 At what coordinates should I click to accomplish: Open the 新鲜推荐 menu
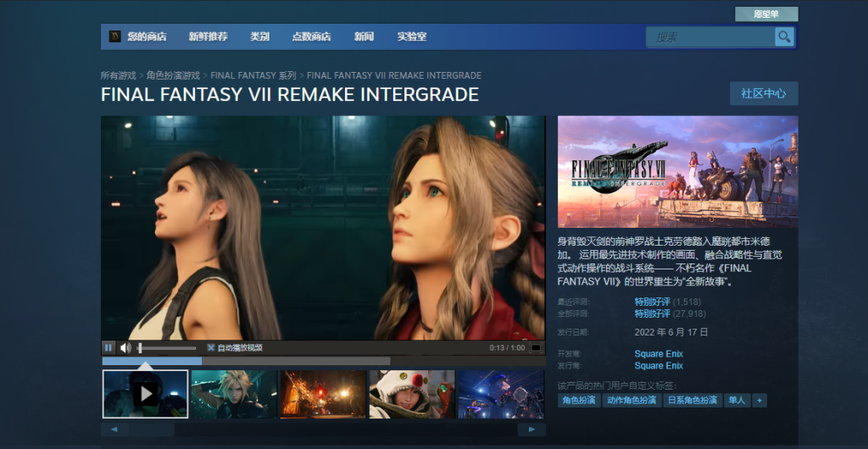[x=209, y=37]
